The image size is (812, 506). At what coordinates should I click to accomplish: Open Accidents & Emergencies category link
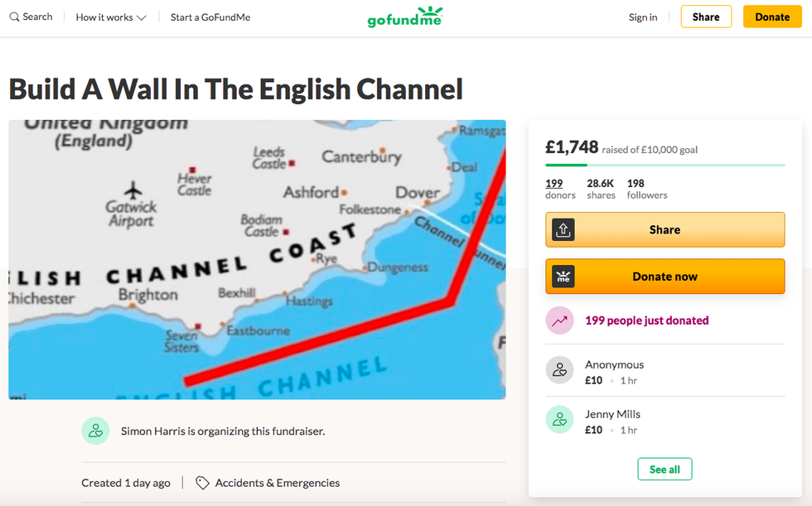click(277, 483)
